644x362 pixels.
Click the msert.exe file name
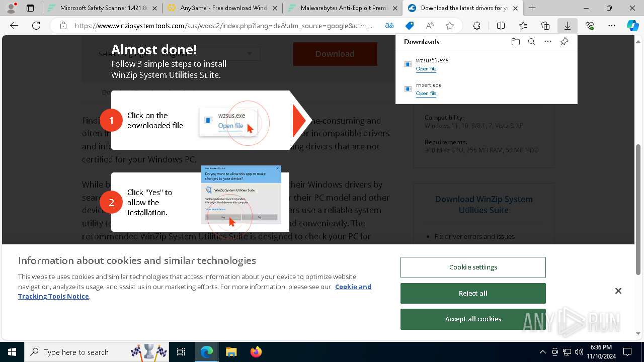[429, 85]
